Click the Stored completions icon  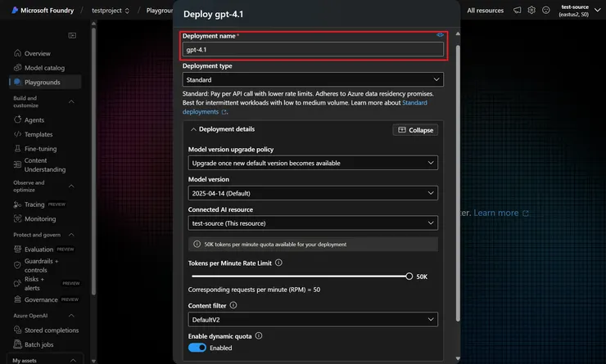(17, 330)
